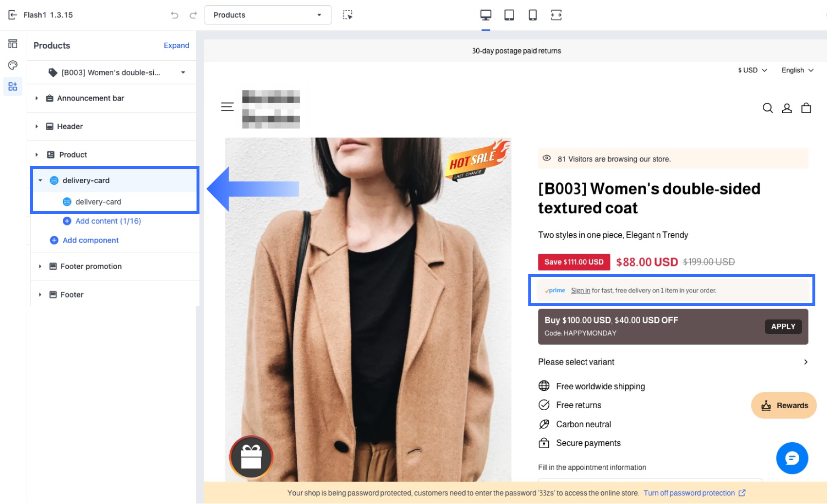The image size is (827, 504).
Task: Switch to full-width preview mode
Action: tap(556, 15)
